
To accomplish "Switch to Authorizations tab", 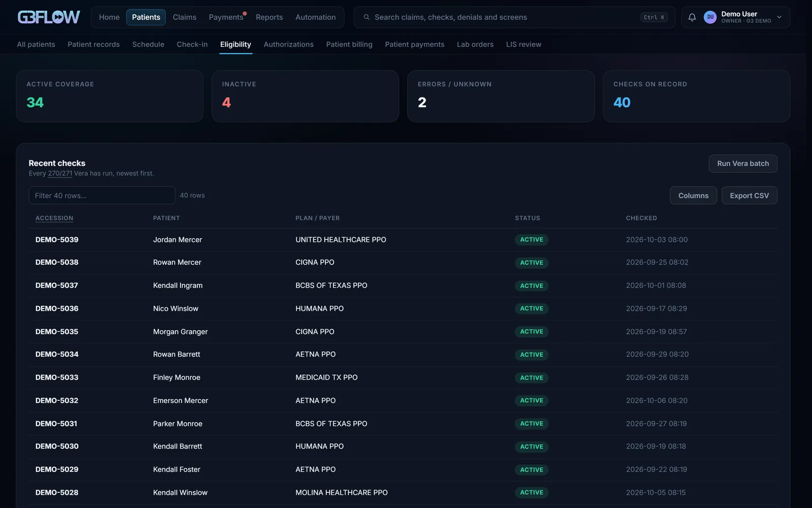I will point(288,45).
